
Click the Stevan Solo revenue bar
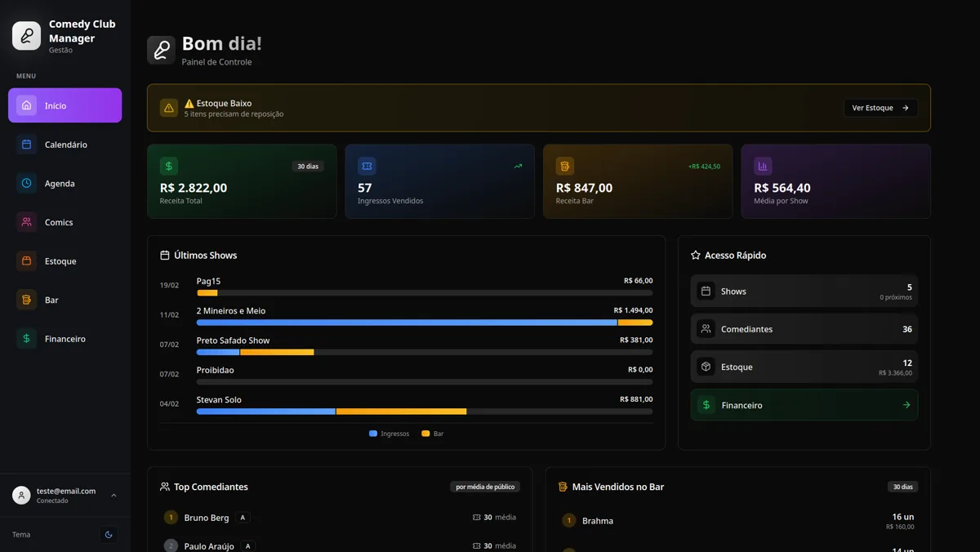coord(425,412)
